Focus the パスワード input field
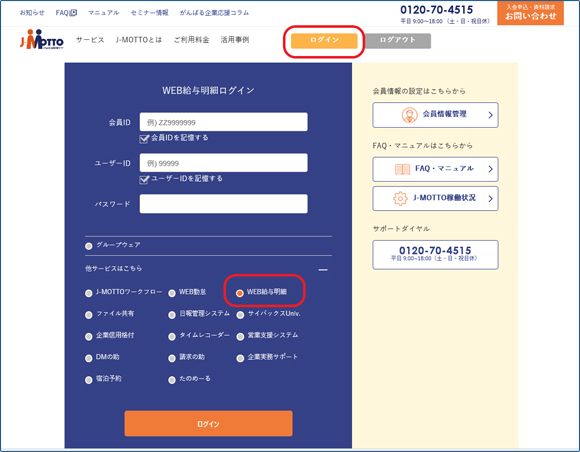The width and height of the screenshot is (580, 452). click(x=223, y=204)
